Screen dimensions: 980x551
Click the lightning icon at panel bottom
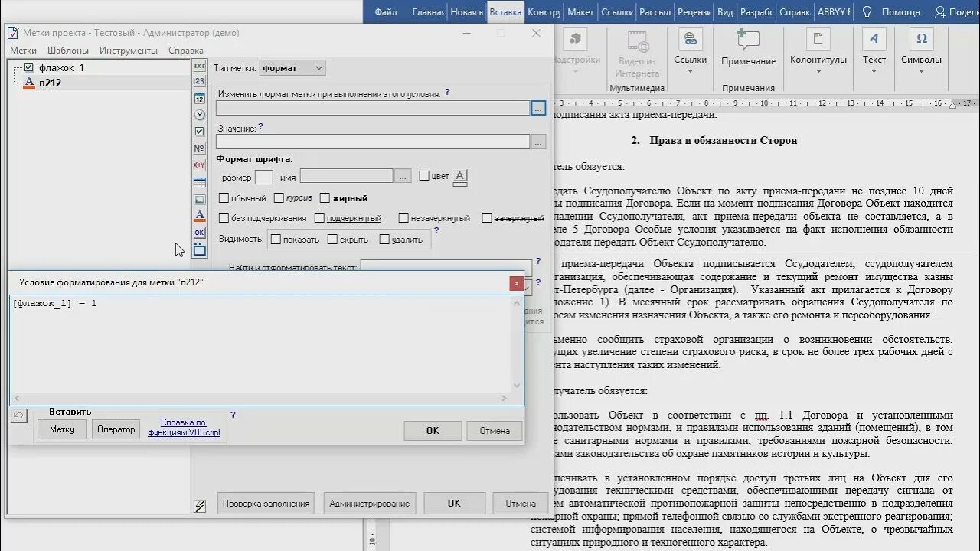(x=199, y=506)
